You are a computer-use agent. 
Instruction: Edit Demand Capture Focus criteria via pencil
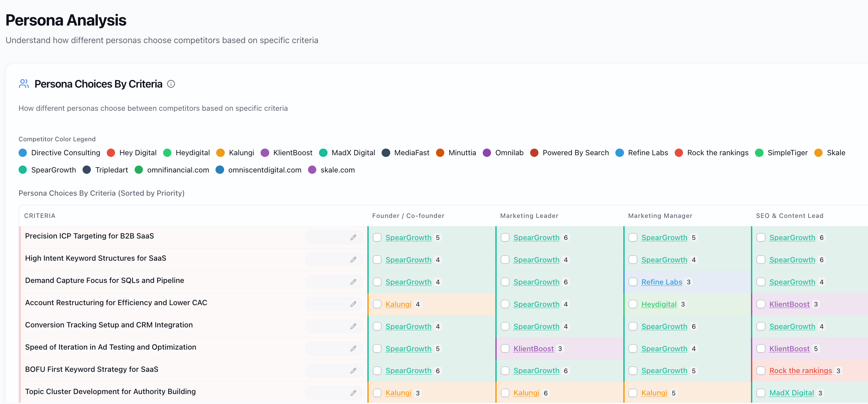(353, 282)
